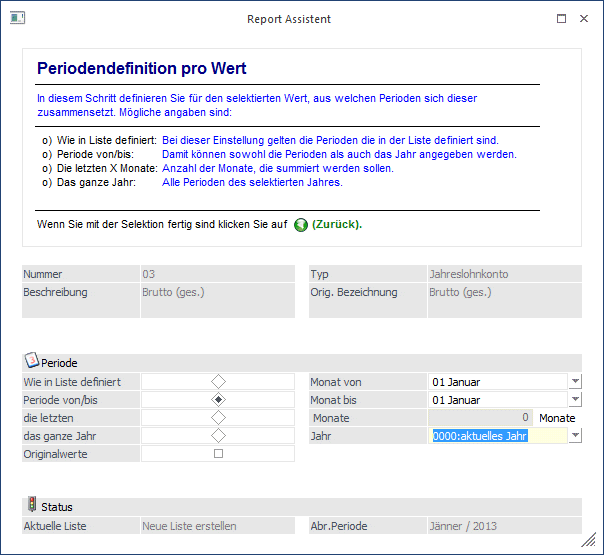The height and width of the screenshot is (555, 604).
Task: Click the (Zurück) green link text
Action: 337,224
